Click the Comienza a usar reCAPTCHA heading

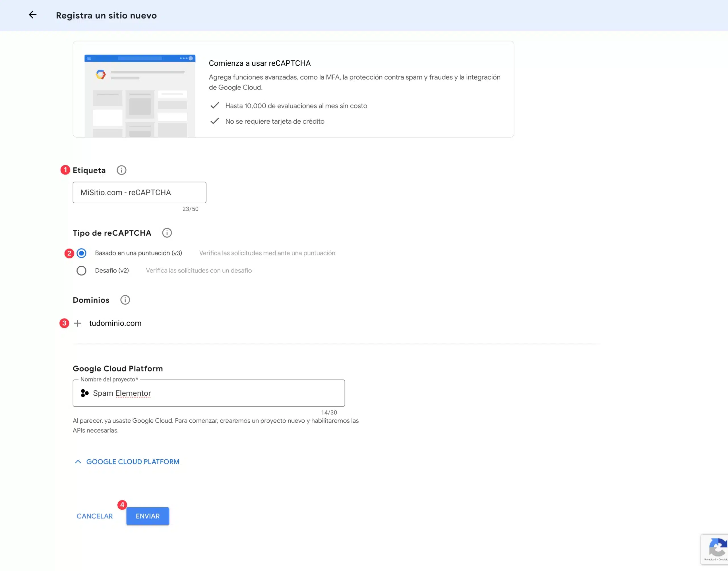(x=260, y=63)
